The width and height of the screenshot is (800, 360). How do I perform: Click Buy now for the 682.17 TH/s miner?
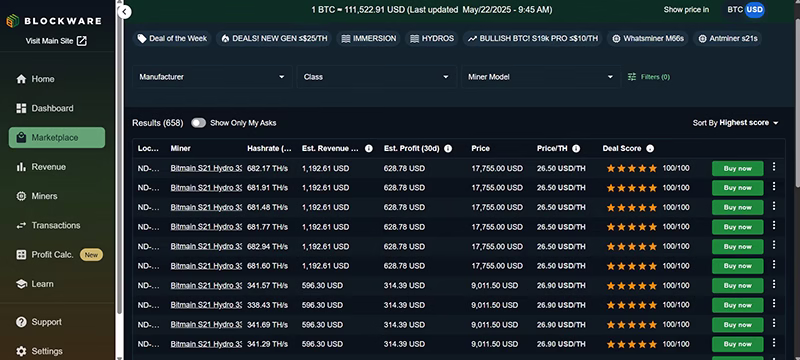[x=737, y=169]
